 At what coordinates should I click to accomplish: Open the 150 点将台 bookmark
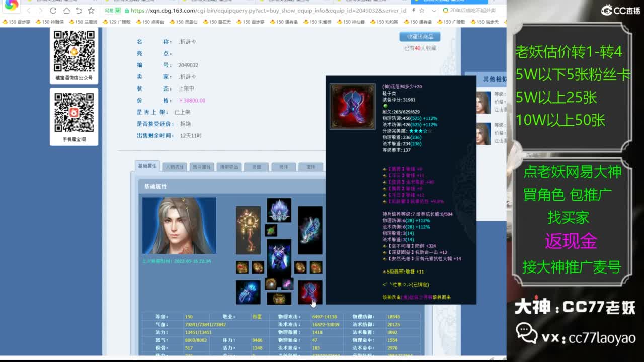(x=150, y=22)
